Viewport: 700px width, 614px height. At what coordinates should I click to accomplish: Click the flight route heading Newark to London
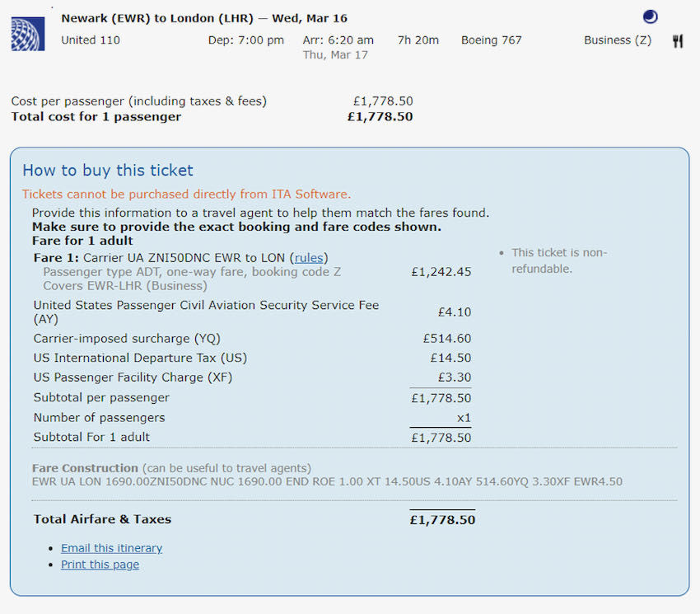[204, 18]
